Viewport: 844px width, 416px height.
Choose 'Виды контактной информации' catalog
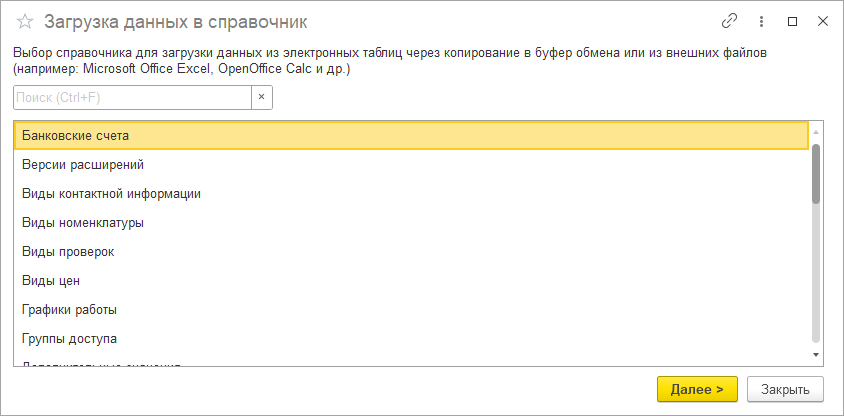coord(111,193)
